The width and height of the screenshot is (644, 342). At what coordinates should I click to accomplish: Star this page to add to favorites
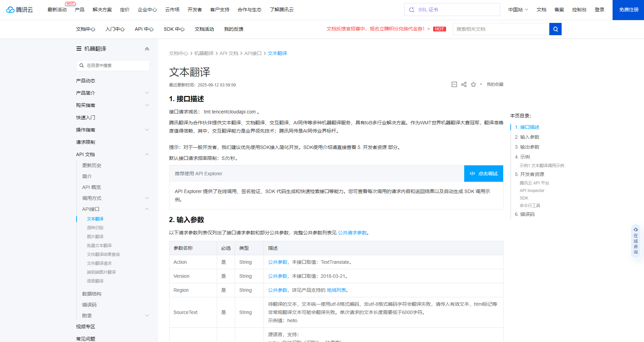point(473,84)
